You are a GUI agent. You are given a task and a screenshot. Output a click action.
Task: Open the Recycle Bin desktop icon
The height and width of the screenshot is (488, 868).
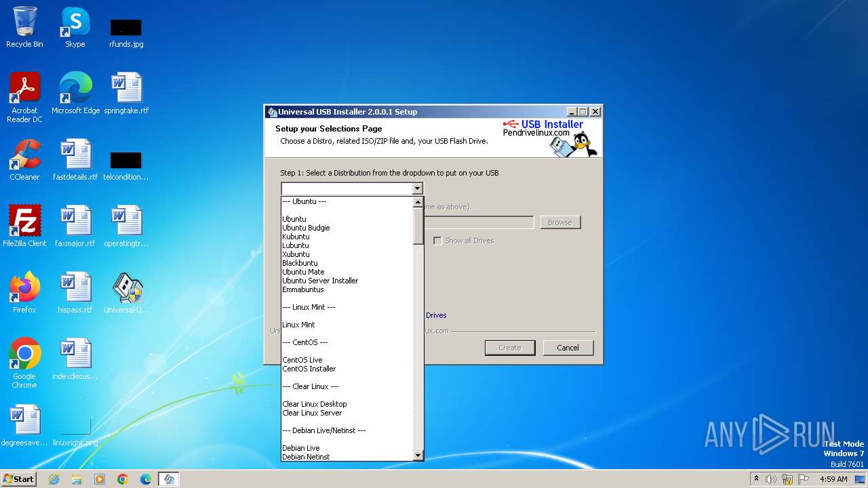tap(24, 27)
